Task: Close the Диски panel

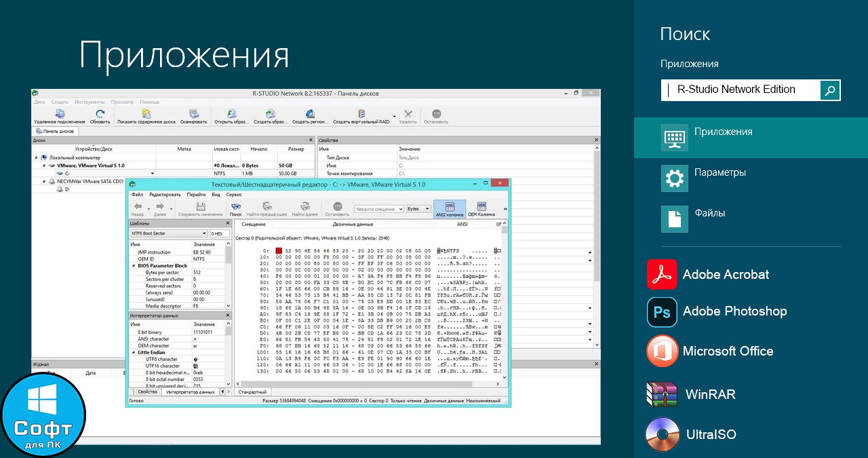Action: coord(312,140)
